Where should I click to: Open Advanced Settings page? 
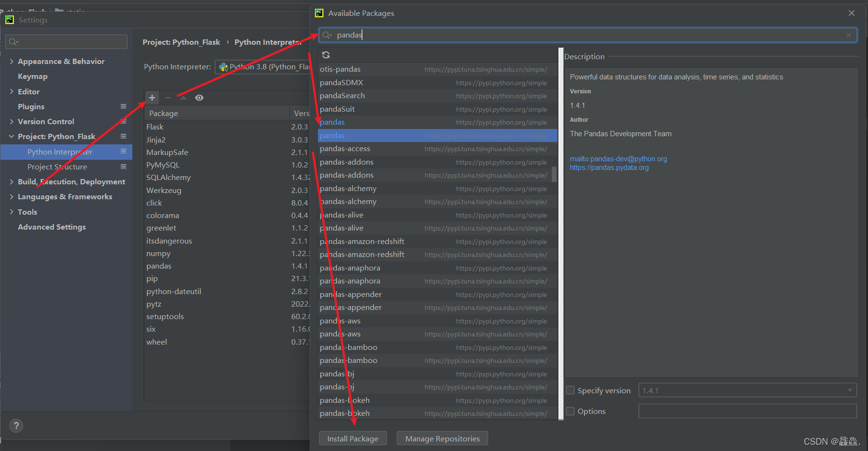tap(52, 227)
